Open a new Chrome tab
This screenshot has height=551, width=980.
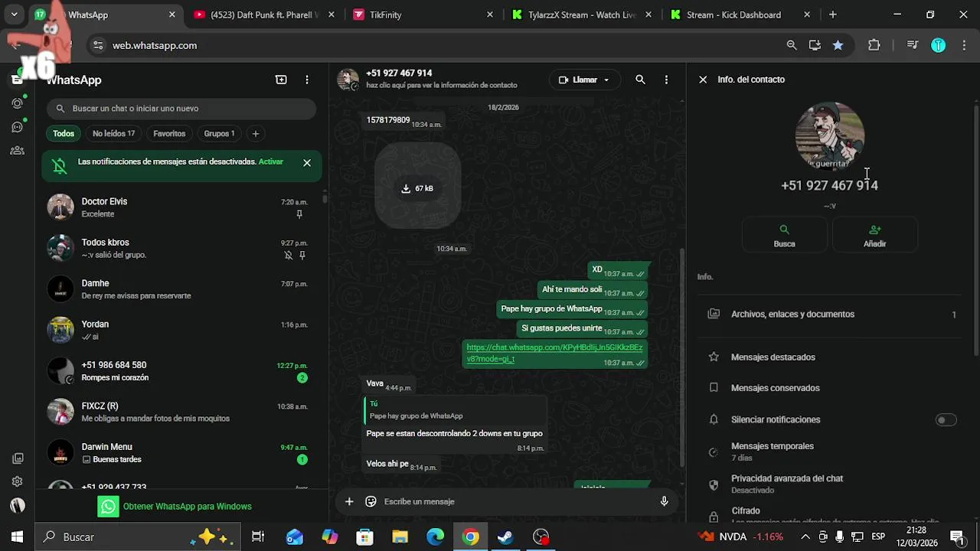pyautogui.click(x=833, y=15)
